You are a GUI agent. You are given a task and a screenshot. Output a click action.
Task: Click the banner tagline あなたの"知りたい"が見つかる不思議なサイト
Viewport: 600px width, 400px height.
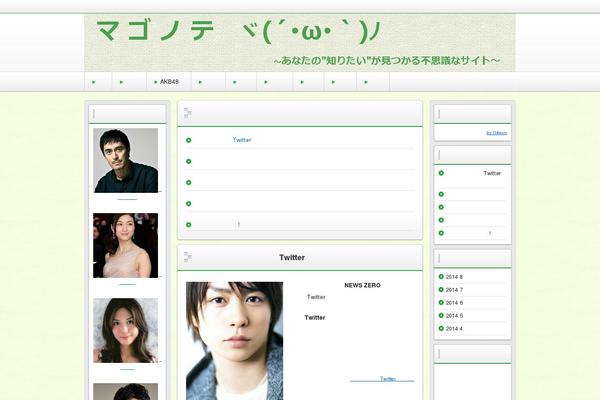[x=386, y=60]
